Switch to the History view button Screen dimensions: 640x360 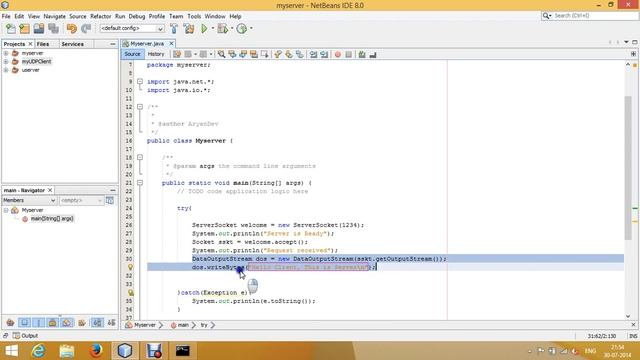(156, 54)
